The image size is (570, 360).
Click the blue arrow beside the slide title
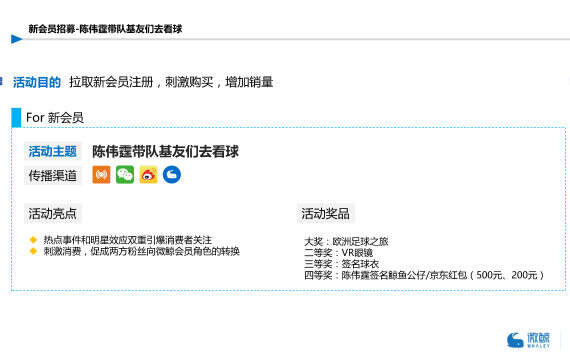pyautogui.click(x=17, y=39)
